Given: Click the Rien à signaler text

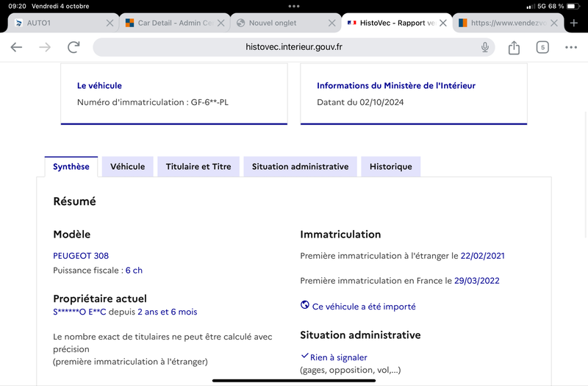Looking at the screenshot, I should coord(339,358).
